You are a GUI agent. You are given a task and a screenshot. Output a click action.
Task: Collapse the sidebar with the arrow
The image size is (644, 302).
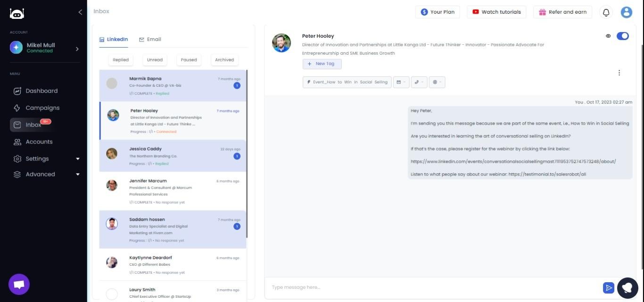pyautogui.click(x=80, y=12)
